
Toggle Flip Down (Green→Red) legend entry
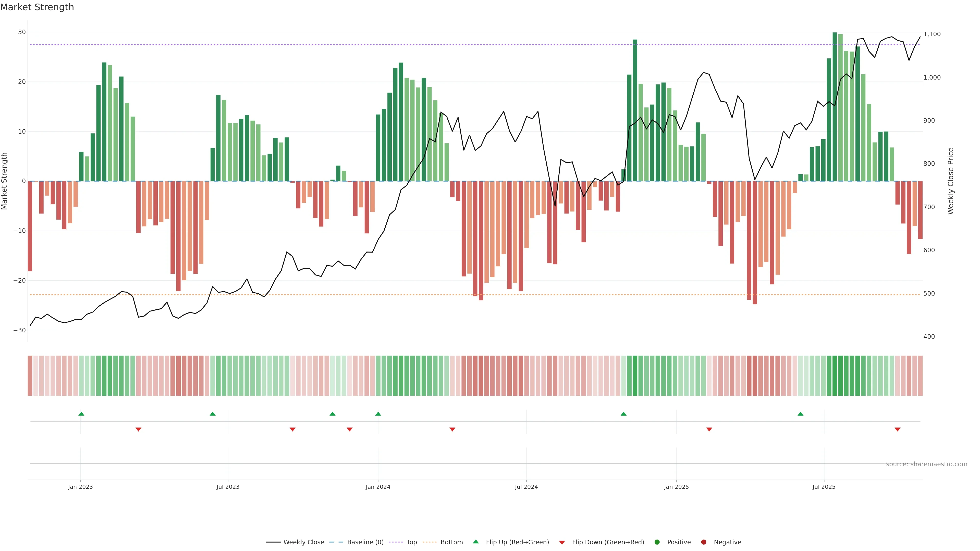click(608, 542)
